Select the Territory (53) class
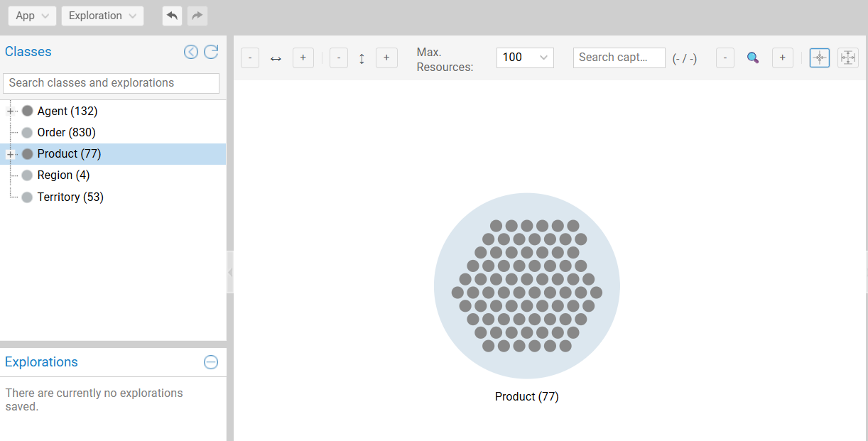Screen dimensions: 868x441 [x=70, y=197]
